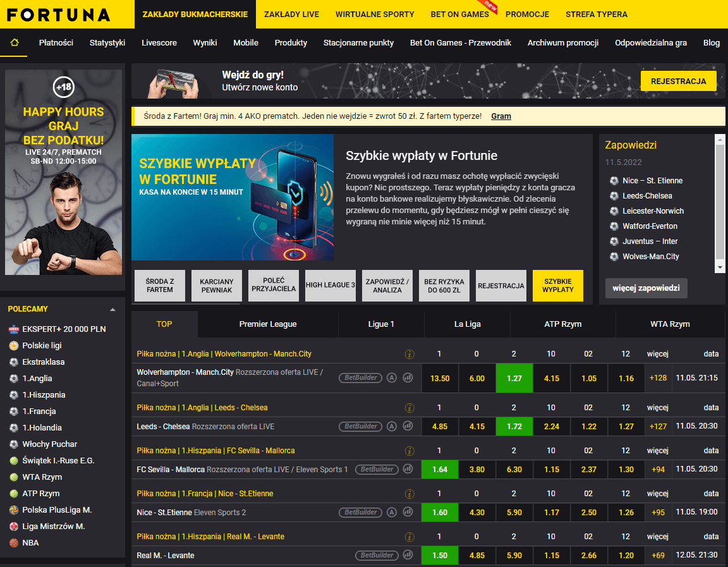Click Zapowiedzi scrollbar down arrow

[x=720, y=267]
